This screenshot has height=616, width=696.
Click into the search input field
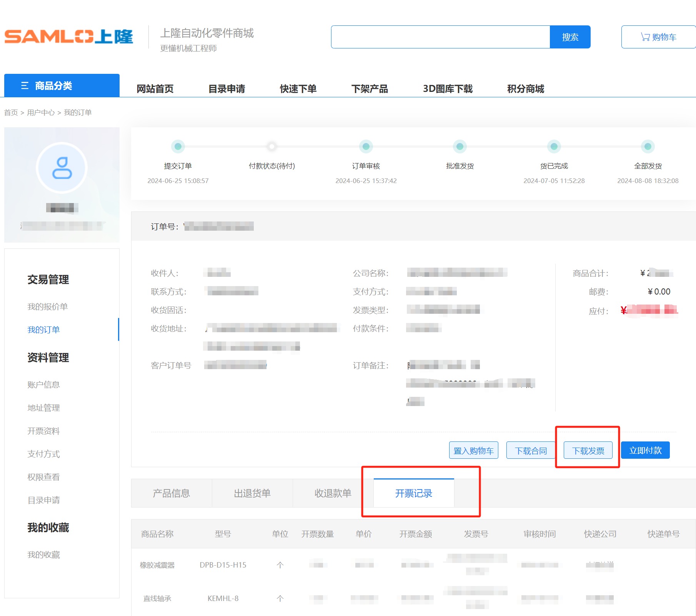point(440,37)
